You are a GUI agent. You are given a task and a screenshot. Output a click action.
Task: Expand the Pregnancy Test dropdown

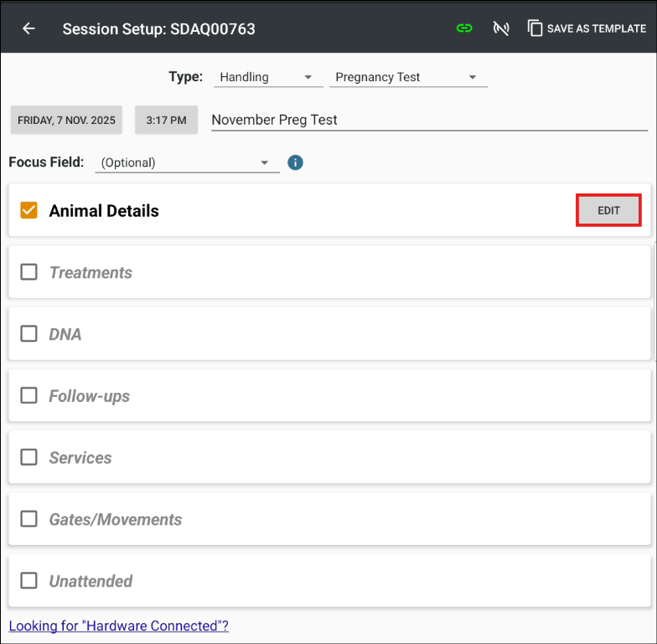coord(406,77)
